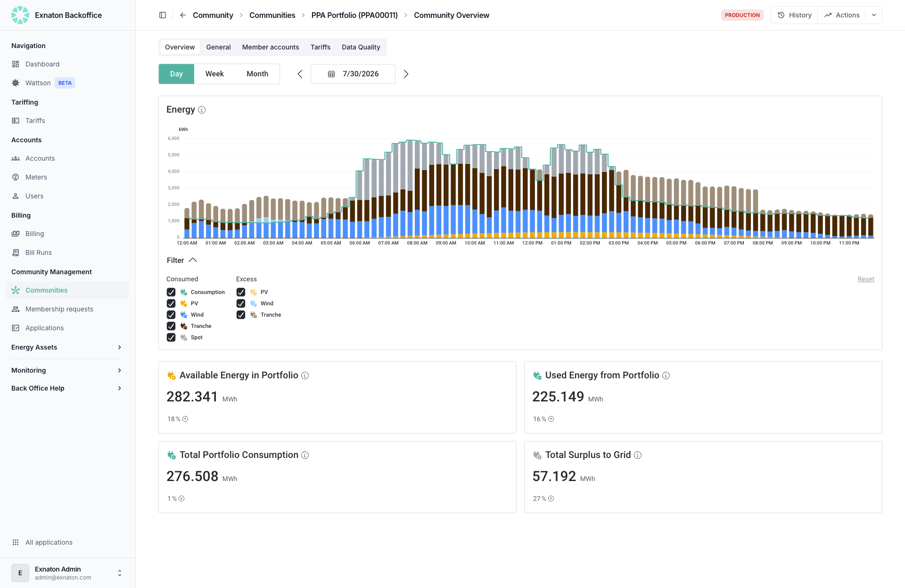This screenshot has height=588, width=905.
Task: Click the 12:00 PM bar in Energy chart
Action: [532, 204]
